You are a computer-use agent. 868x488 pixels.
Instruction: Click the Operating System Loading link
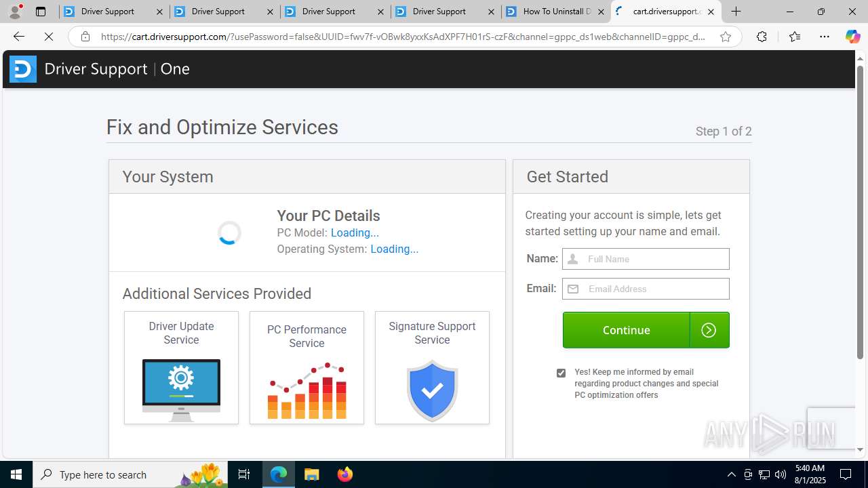[394, 249]
